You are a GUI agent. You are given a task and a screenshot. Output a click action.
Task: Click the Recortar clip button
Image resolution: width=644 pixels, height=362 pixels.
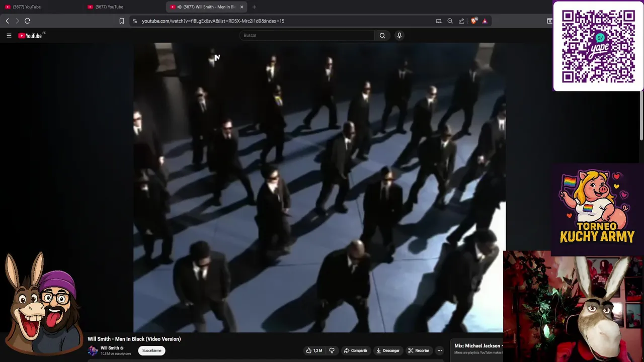[x=419, y=350]
